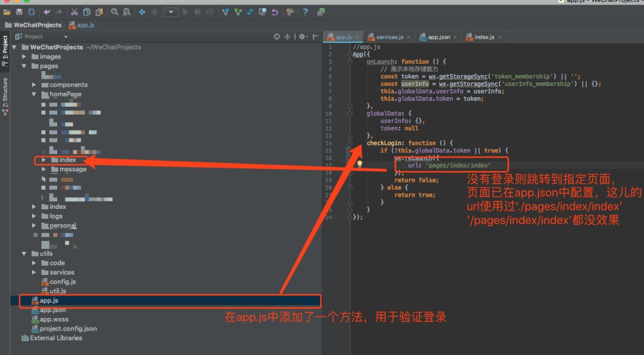Select project.config.json in the tree
This screenshot has height=355, width=644.
(64, 329)
